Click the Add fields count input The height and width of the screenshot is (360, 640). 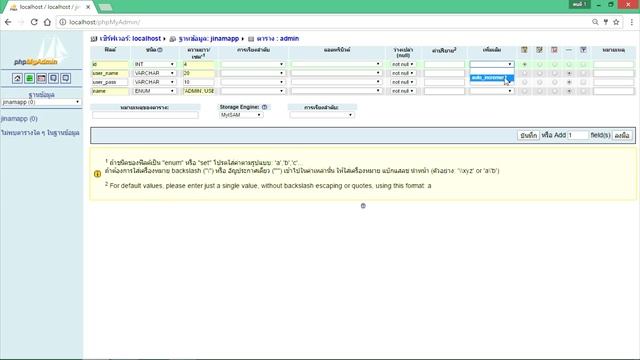coord(578,135)
